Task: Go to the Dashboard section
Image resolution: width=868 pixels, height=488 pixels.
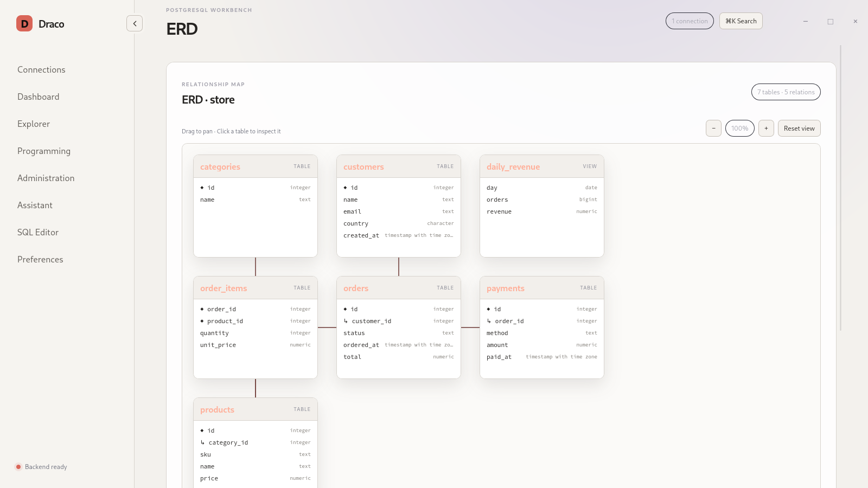Action: [x=38, y=97]
